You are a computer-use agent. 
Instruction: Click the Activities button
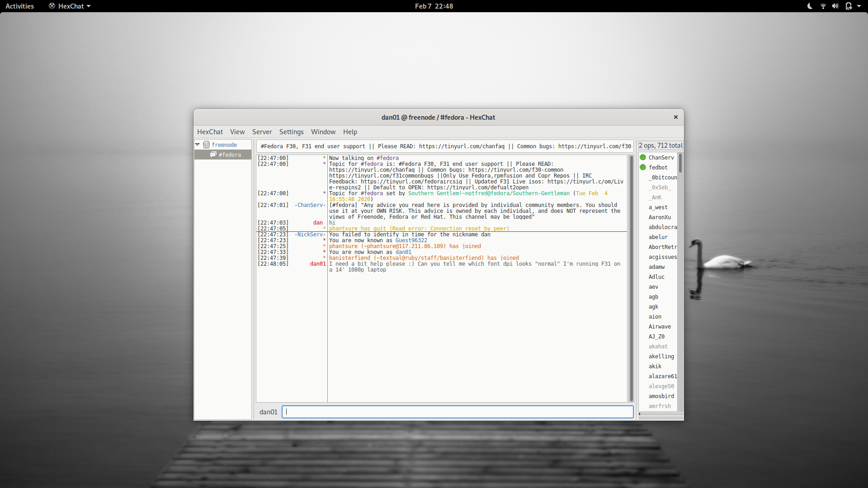tap(19, 6)
